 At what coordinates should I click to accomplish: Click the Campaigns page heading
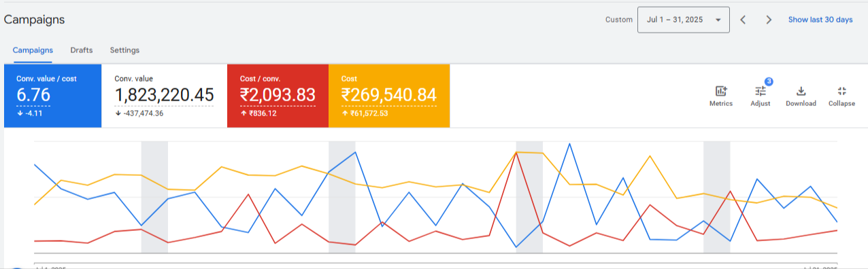click(x=34, y=20)
